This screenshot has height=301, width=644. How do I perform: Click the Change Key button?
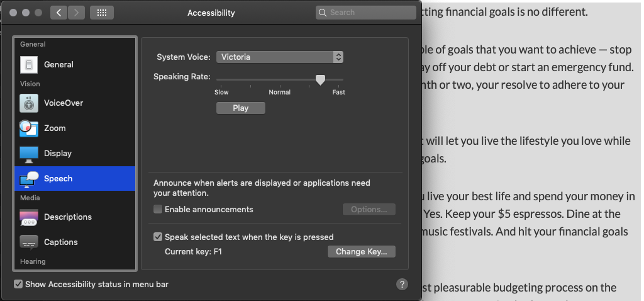pos(361,252)
